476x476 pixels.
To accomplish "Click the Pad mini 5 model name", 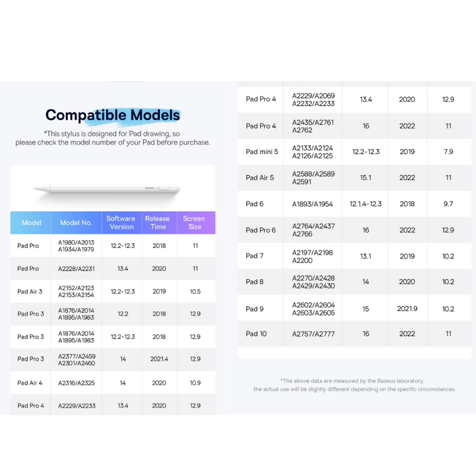I will click(x=262, y=152).
